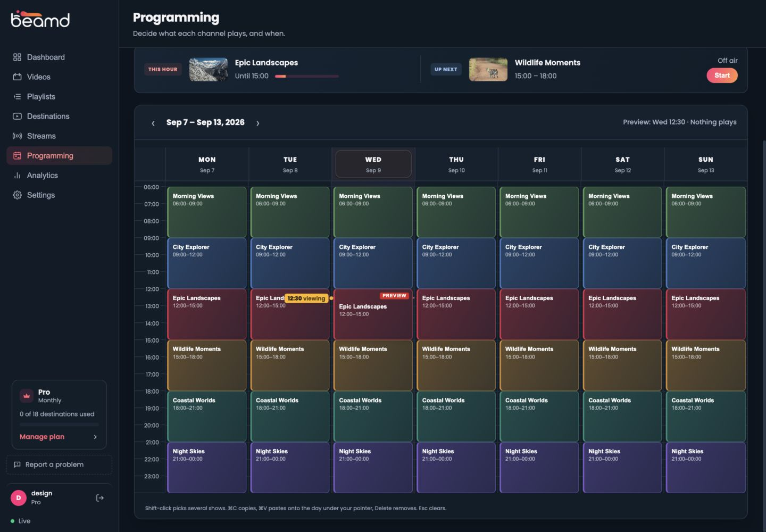Click the D user avatar

(19, 498)
